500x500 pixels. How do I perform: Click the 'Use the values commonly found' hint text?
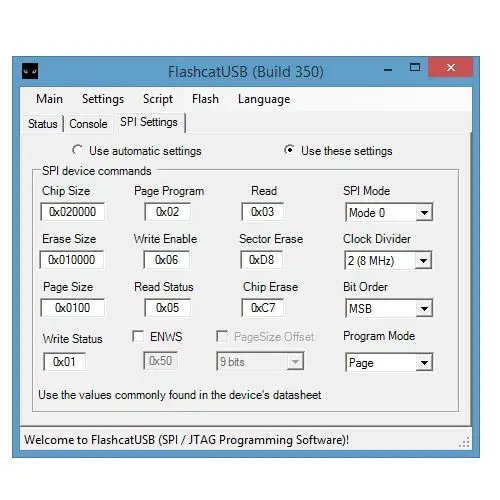click(180, 395)
